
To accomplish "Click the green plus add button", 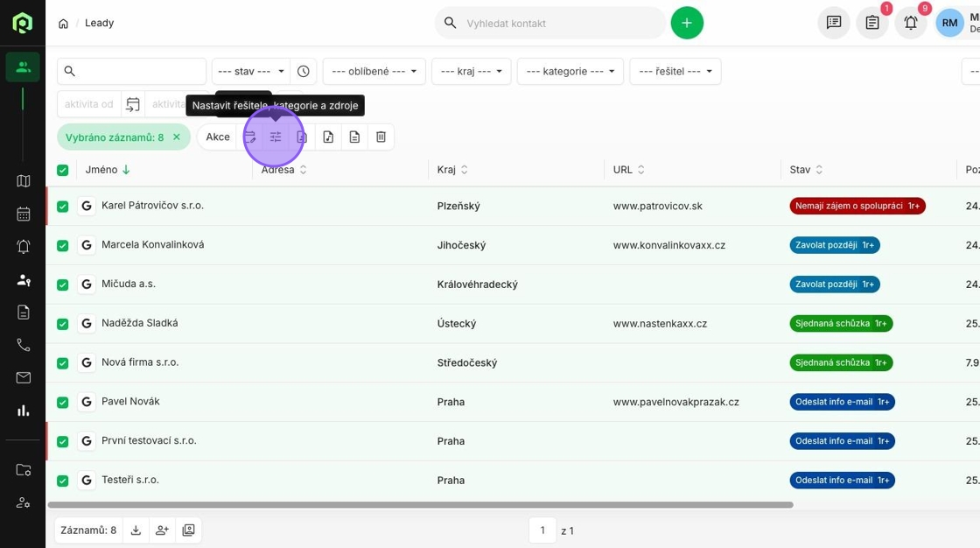I will pyautogui.click(x=687, y=23).
